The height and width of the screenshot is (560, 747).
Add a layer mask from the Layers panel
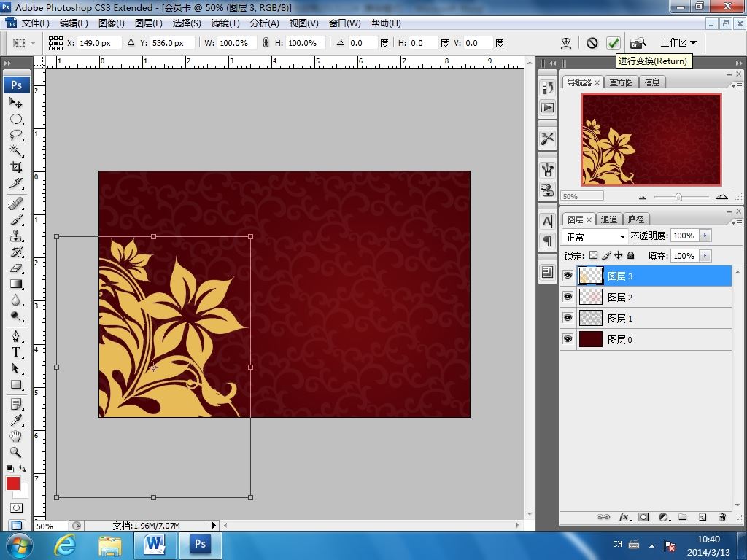click(643, 517)
